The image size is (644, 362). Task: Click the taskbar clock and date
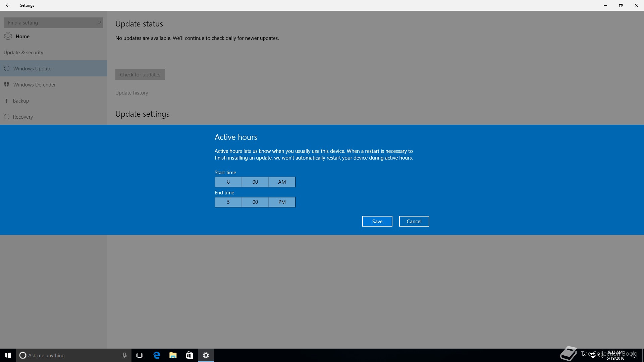[615, 355]
